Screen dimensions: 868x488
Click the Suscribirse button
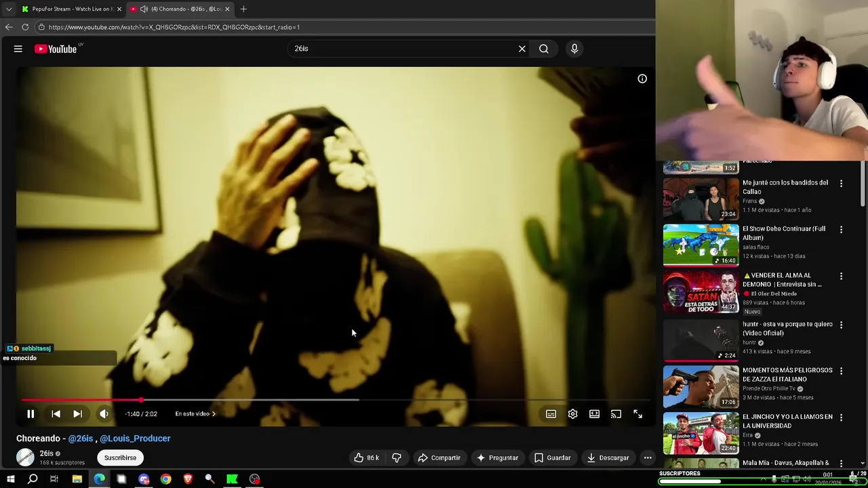click(120, 457)
